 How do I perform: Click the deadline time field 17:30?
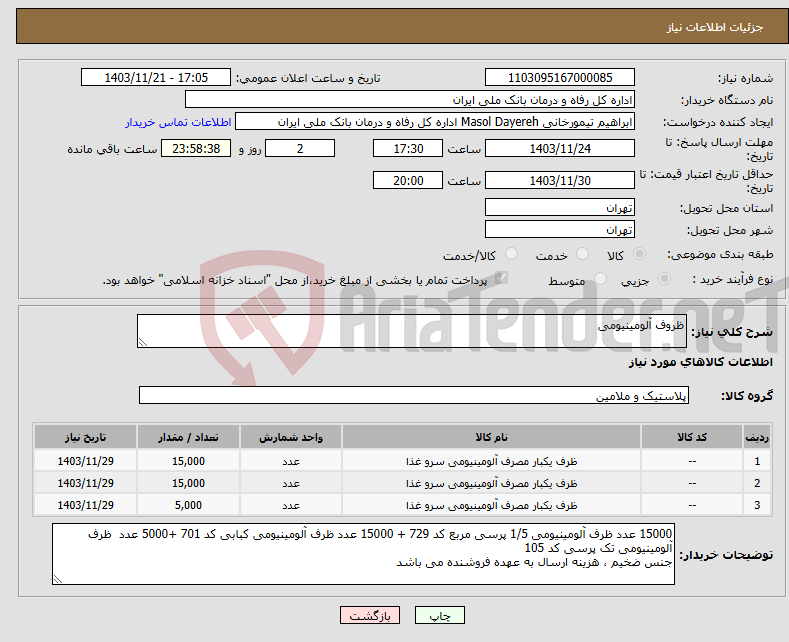(x=408, y=148)
